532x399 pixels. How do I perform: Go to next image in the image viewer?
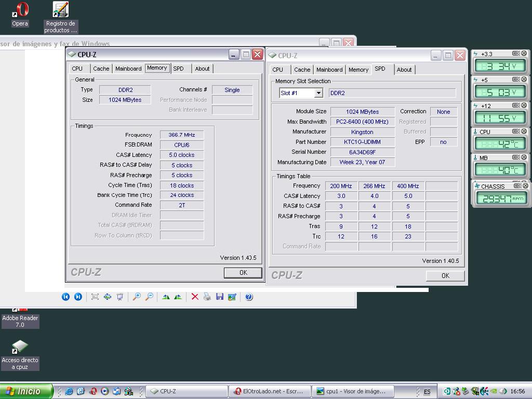pos(78,297)
